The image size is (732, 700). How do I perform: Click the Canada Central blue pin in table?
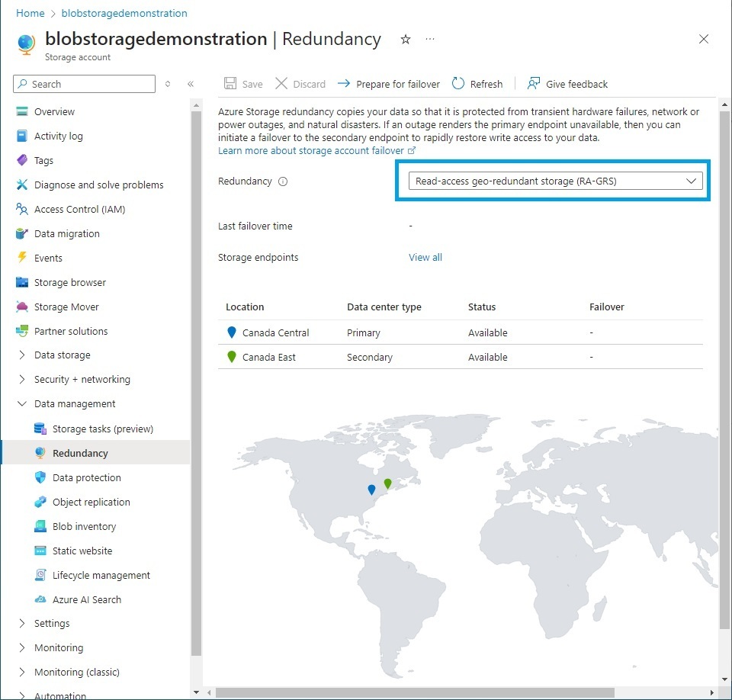(x=231, y=332)
